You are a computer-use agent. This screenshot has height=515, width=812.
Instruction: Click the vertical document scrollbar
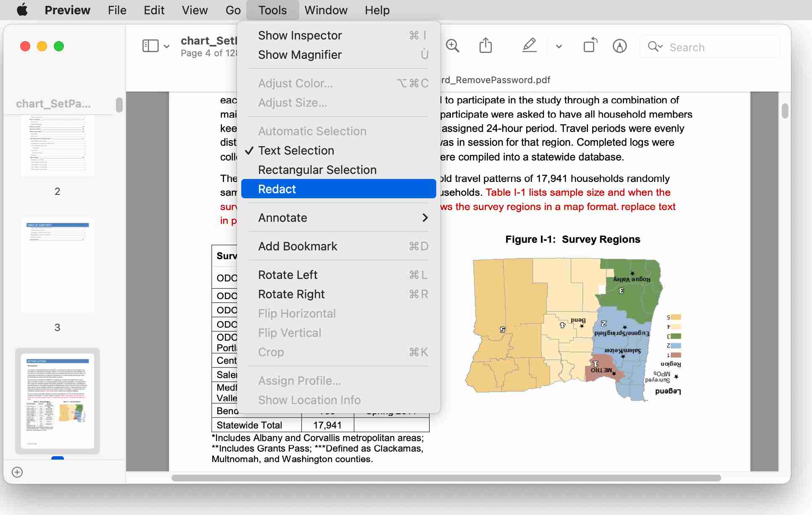786,111
